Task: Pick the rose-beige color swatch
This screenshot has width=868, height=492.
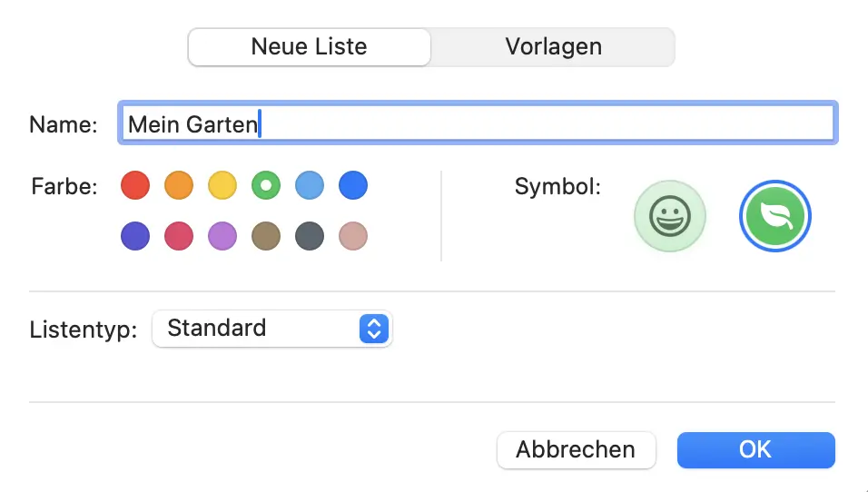Action: point(353,237)
